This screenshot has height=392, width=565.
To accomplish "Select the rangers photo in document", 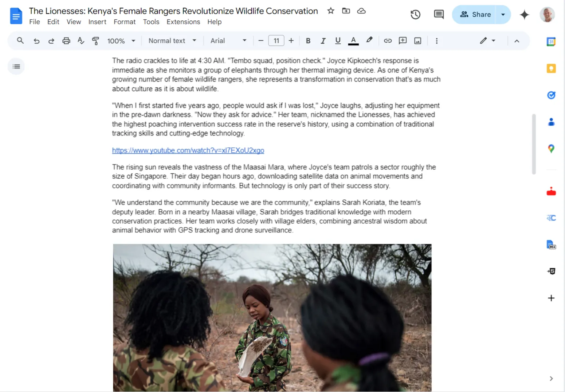I will coord(272,318).
